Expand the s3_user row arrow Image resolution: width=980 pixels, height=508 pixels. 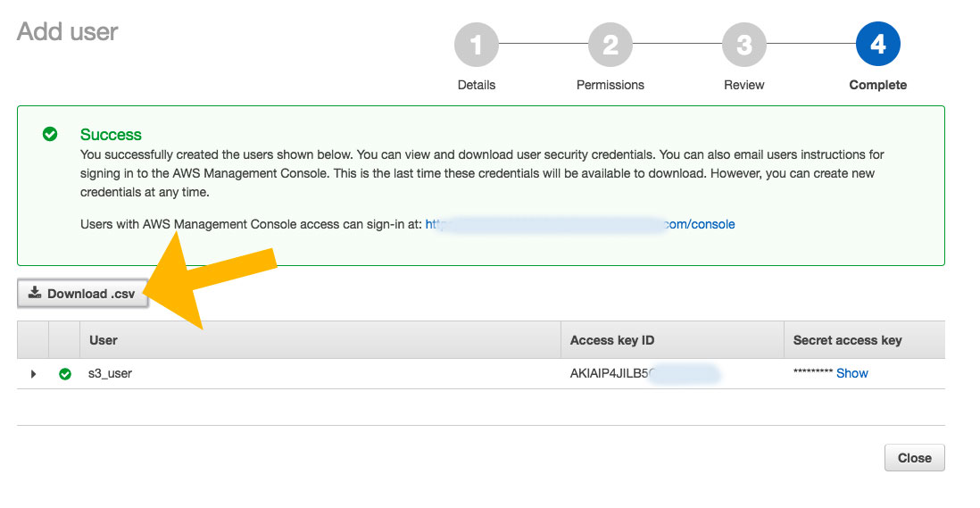click(x=33, y=374)
